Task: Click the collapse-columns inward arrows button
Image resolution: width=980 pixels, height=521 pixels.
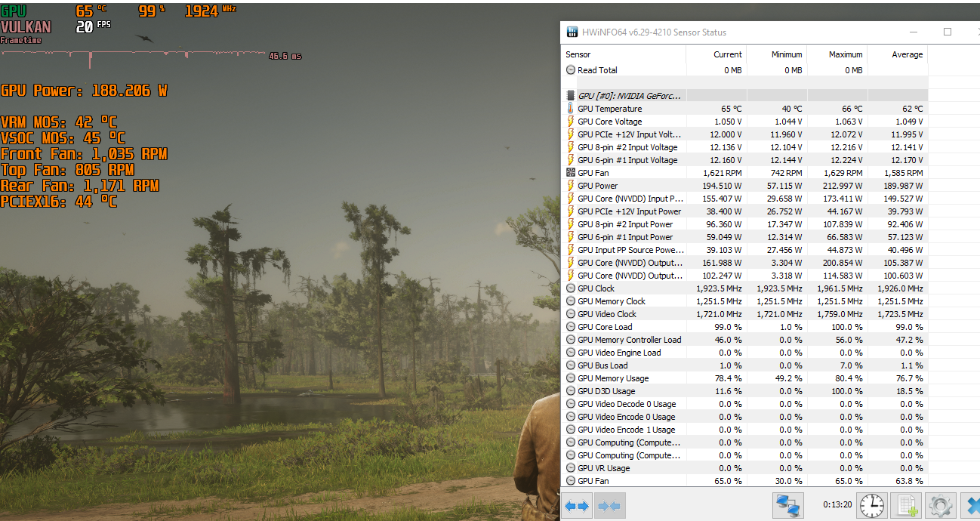Action: point(609,505)
